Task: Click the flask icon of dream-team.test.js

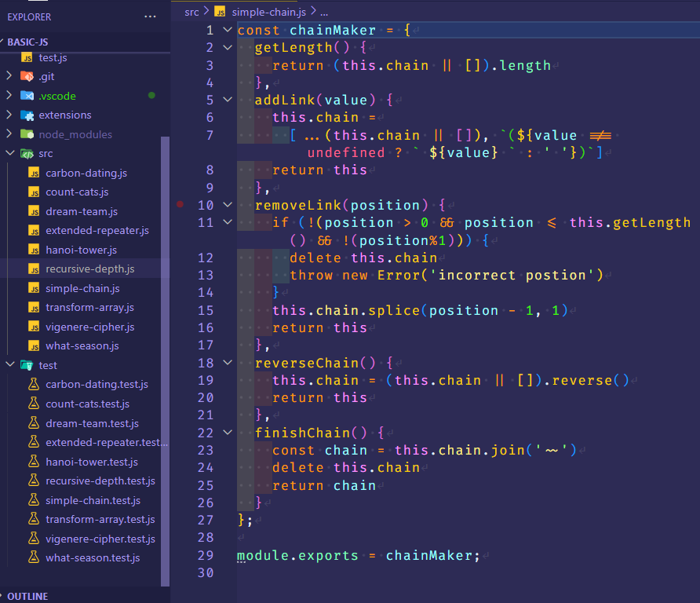Action: tap(34, 423)
